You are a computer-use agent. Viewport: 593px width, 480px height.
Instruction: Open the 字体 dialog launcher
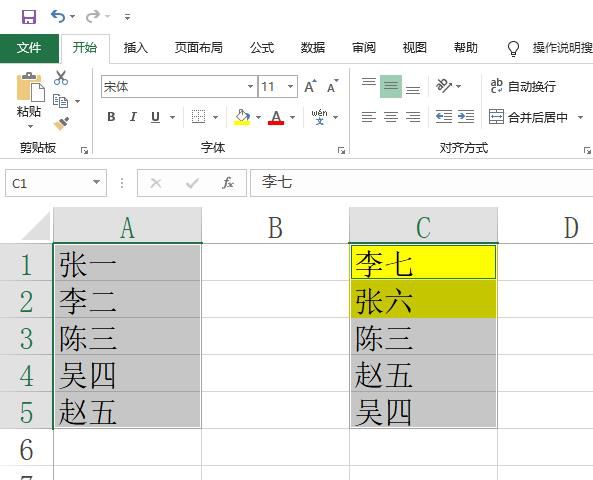(341, 151)
